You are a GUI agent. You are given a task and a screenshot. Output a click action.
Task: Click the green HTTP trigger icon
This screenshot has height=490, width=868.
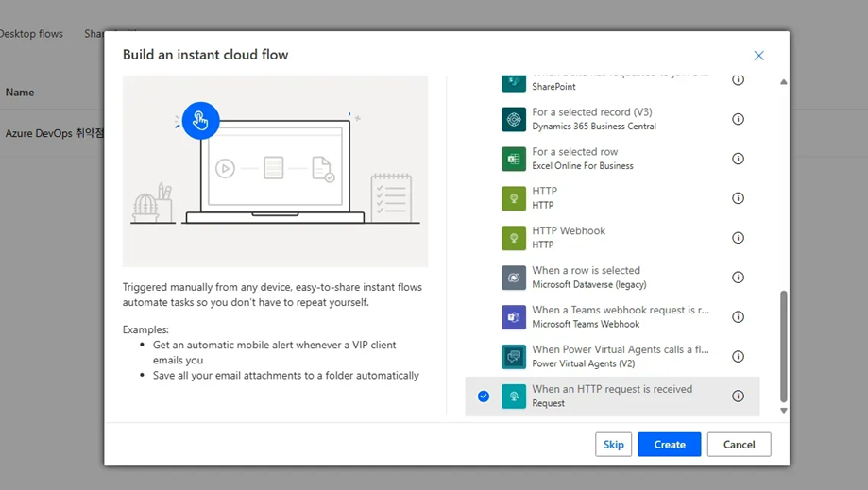tap(514, 198)
